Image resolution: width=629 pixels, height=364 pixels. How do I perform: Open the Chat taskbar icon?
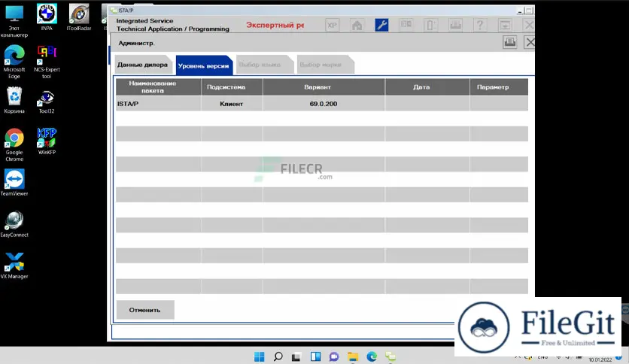(334, 356)
